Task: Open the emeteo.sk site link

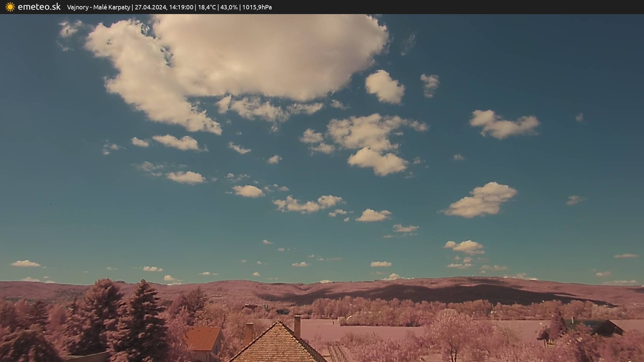Action: pyautogui.click(x=39, y=7)
